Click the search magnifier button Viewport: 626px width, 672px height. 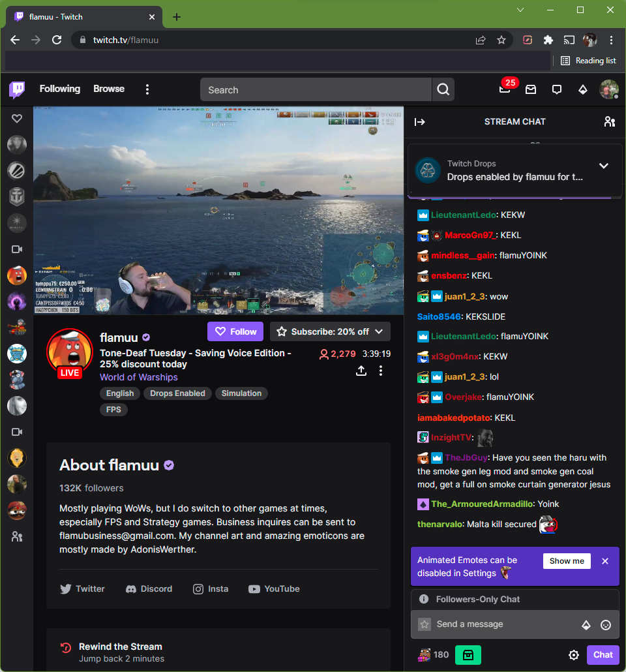(443, 89)
